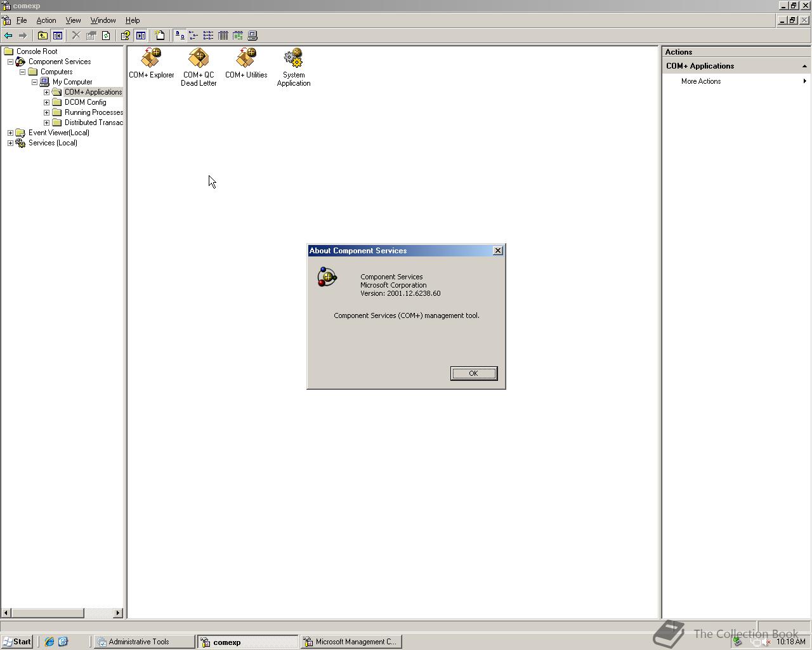Expand the COM+ Applications tree node

[46, 92]
